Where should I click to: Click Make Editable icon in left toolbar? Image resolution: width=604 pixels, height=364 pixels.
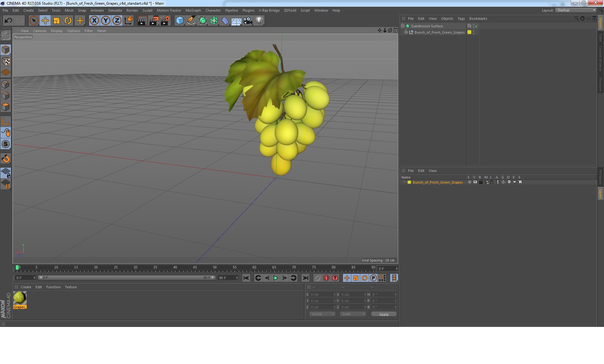[6, 36]
